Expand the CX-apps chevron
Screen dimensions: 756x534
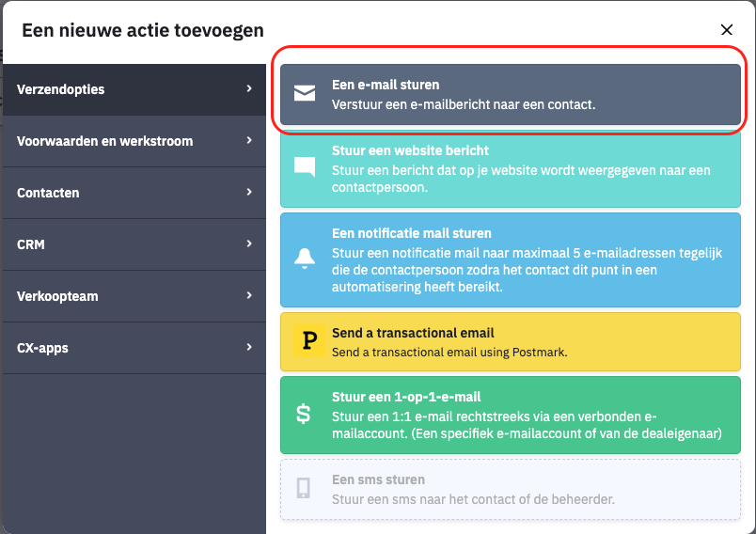coord(249,347)
